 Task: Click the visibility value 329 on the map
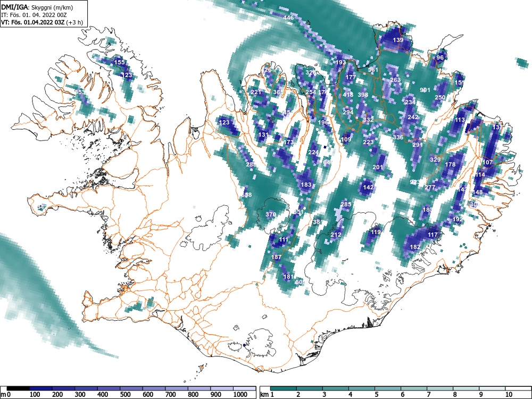coord(435,160)
